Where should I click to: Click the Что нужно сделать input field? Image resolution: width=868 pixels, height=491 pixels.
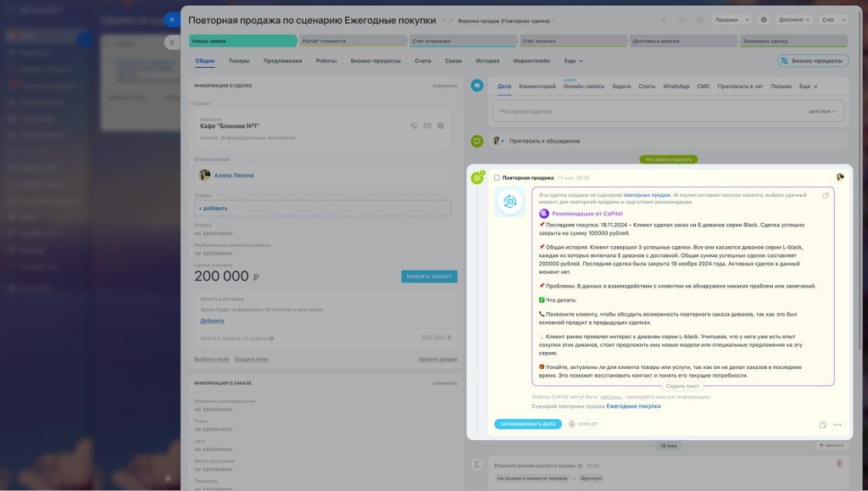pyautogui.click(x=644, y=111)
